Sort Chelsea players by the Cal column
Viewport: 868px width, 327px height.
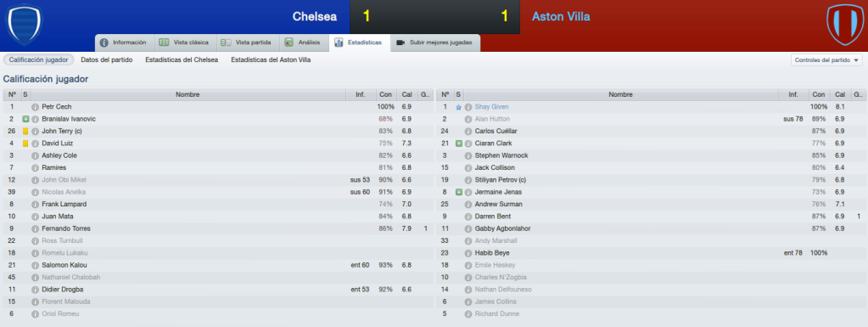(406, 95)
